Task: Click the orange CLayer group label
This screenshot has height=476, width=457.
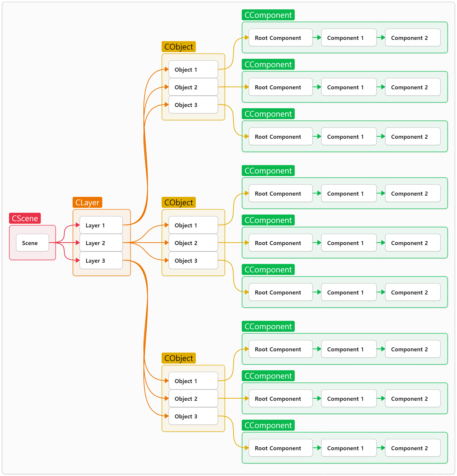Action: [87, 202]
